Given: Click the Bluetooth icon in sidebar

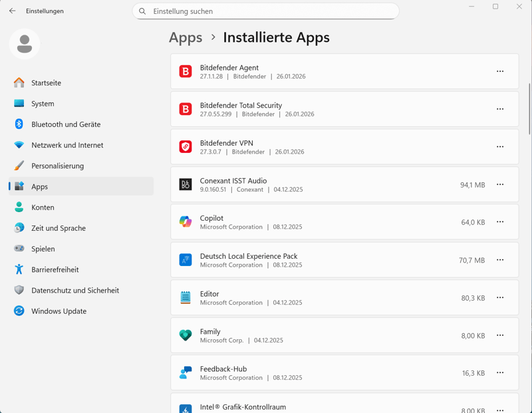Looking at the screenshot, I should click(x=19, y=124).
